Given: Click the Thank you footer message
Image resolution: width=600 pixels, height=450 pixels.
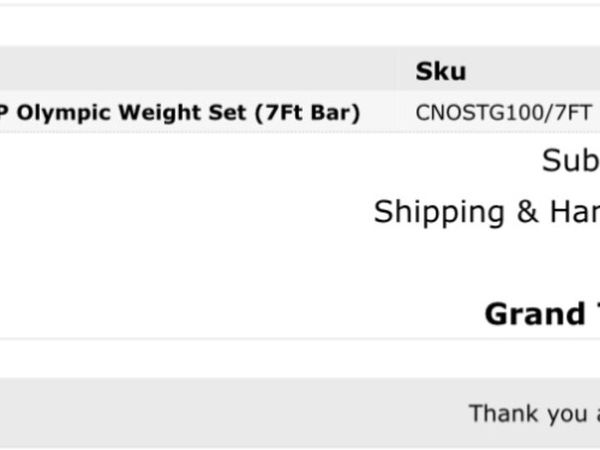Looking at the screenshot, I should (x=534, y=414).
